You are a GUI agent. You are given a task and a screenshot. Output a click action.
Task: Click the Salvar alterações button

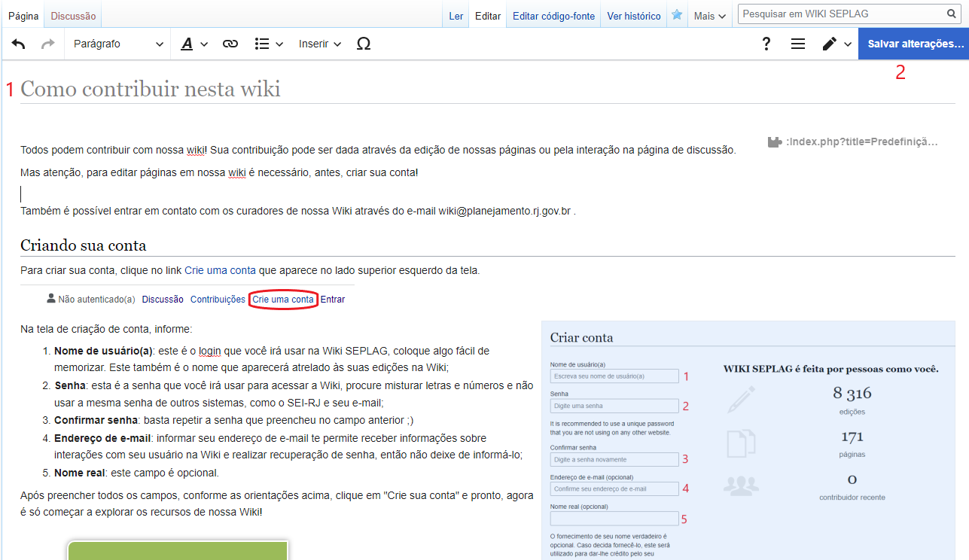pyautogui.click(x=915, y=44)
